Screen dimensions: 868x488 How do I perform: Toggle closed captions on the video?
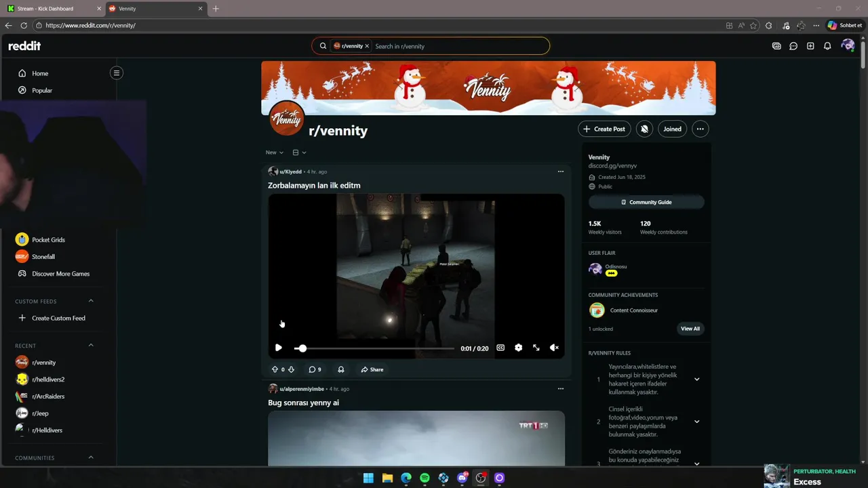(500, 348)
